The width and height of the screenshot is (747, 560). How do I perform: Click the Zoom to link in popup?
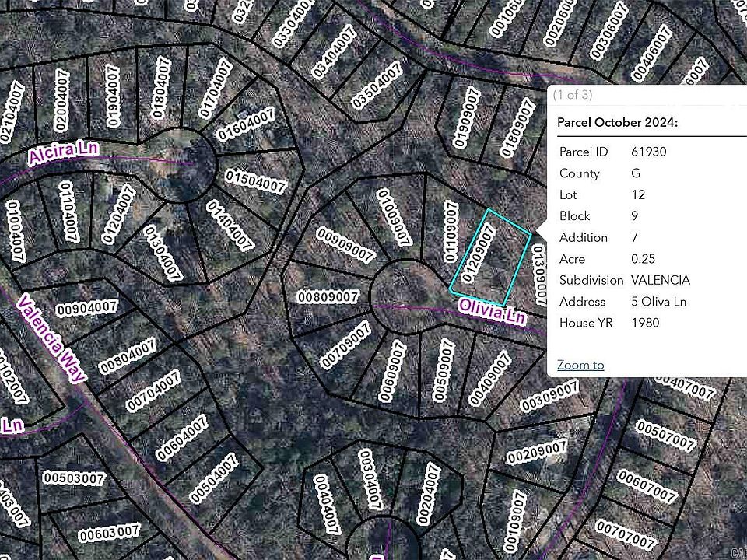pos(580,365)
